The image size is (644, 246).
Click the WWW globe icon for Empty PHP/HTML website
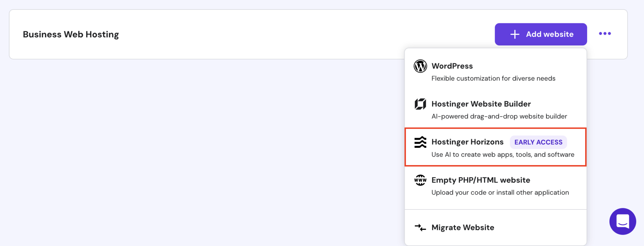tap(420, 180)
